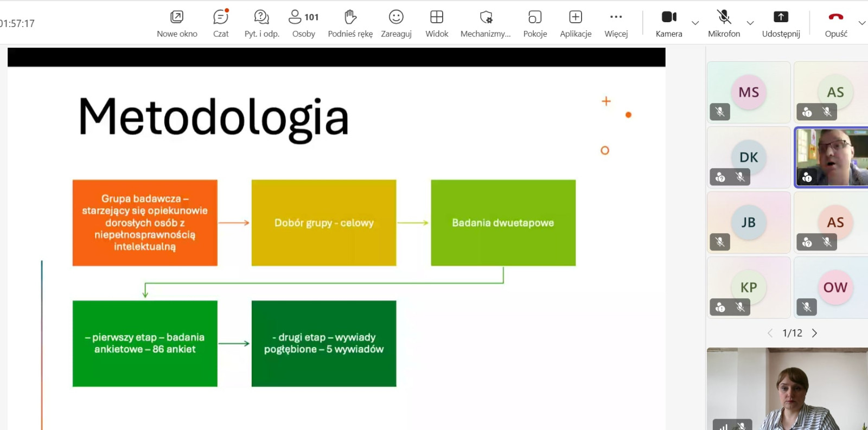Leave the meeting with Opuść
This screenshot has height=430, width=868.
point(836,23)
